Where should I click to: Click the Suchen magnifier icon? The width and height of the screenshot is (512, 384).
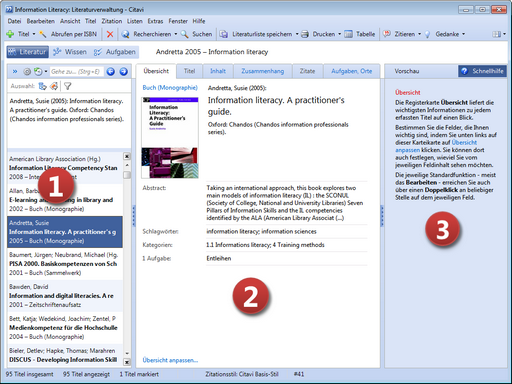point(184,34)
